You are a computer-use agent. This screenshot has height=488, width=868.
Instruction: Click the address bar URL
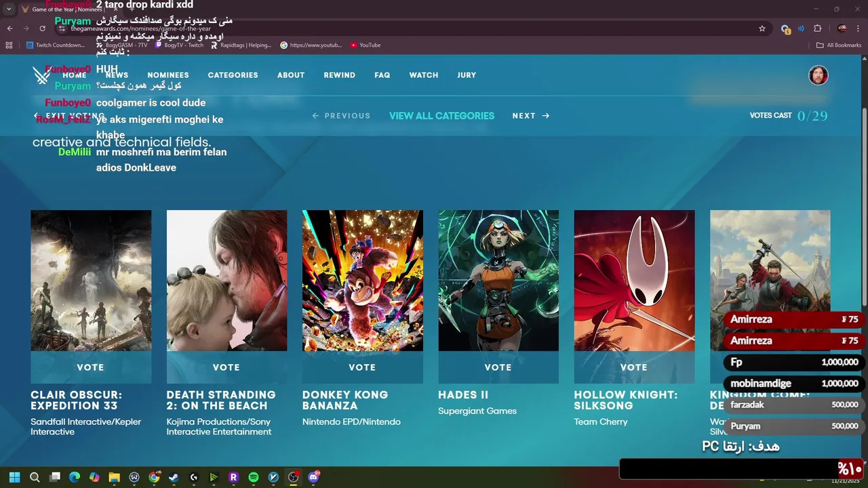[141, 29]
